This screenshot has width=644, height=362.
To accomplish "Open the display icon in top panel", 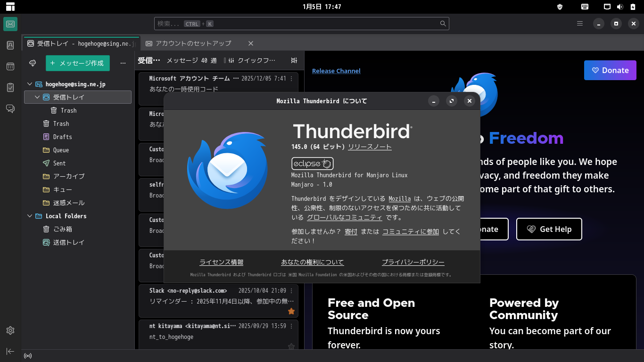I will pyautogui.click(x=608, y=7).
